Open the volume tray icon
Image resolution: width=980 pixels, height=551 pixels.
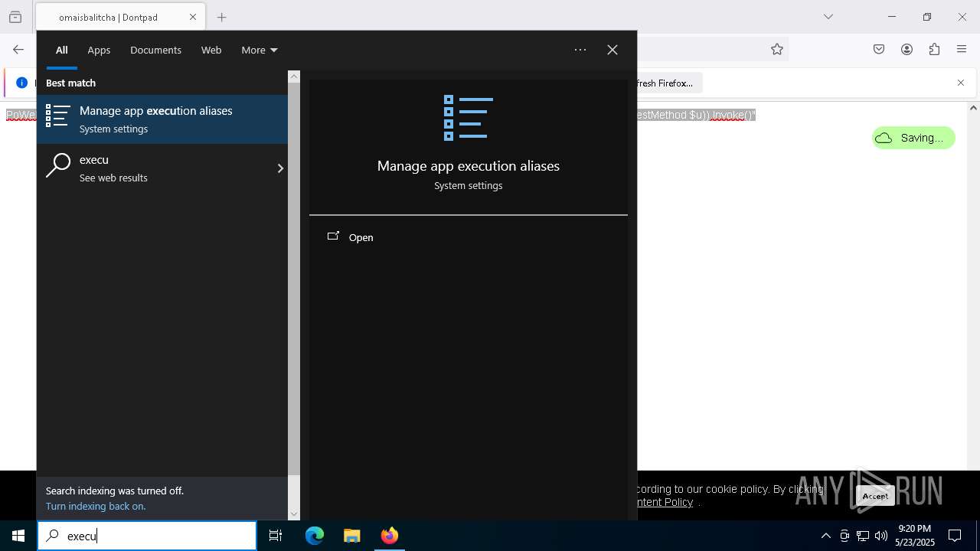click(x=881, y=536)
